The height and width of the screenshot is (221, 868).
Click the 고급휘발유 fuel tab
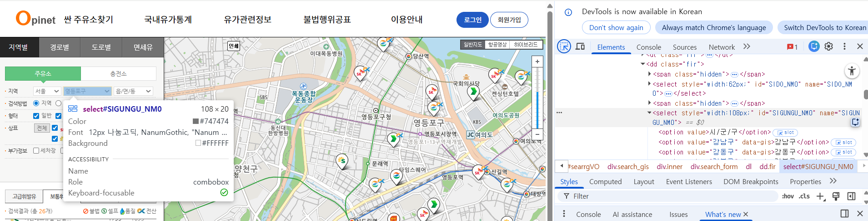24,196
